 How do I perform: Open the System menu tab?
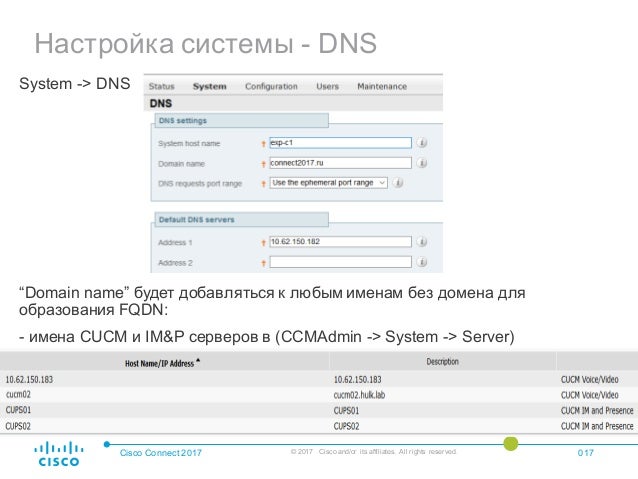210,86
